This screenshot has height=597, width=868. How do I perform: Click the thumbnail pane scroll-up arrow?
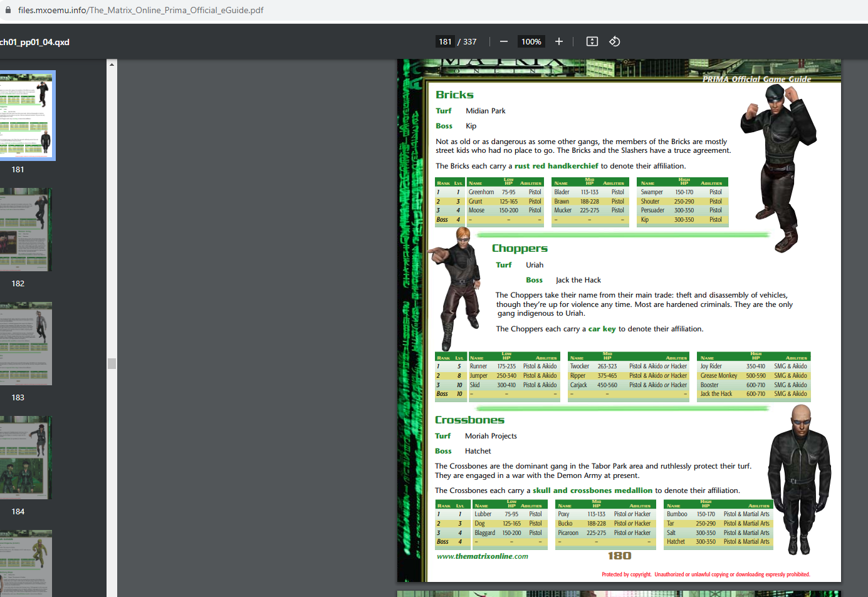coord(112,65)
